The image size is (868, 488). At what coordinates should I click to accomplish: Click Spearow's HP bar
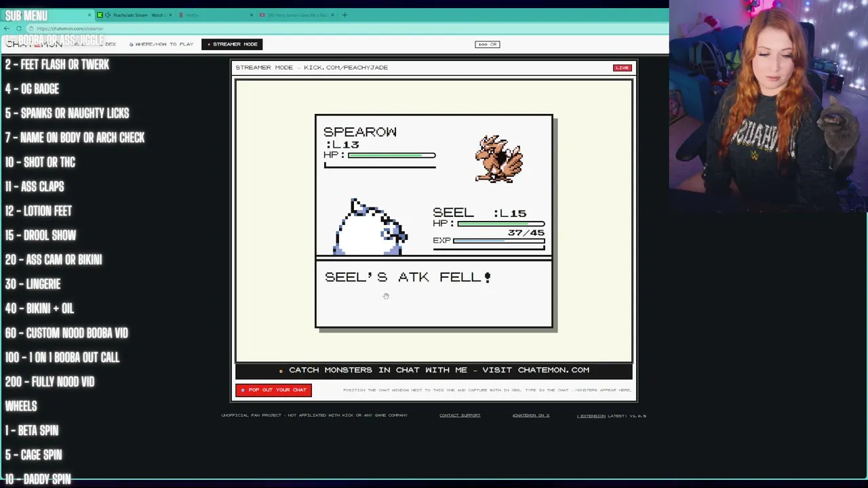[392, 155]
